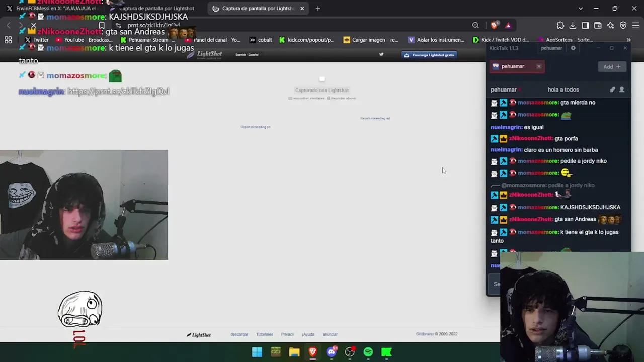Image resolution: width=644 pixels, height=362 pixels.
Task: Switch to the inactive Lightshot capture tab
Action: [x=155, y=8]
